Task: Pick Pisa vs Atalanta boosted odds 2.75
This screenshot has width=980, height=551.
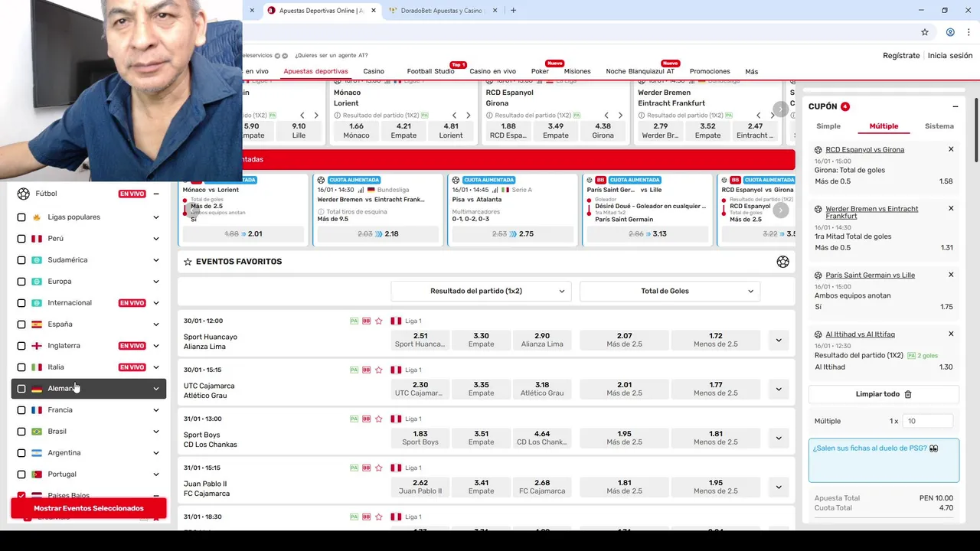Action: [511, 233]
